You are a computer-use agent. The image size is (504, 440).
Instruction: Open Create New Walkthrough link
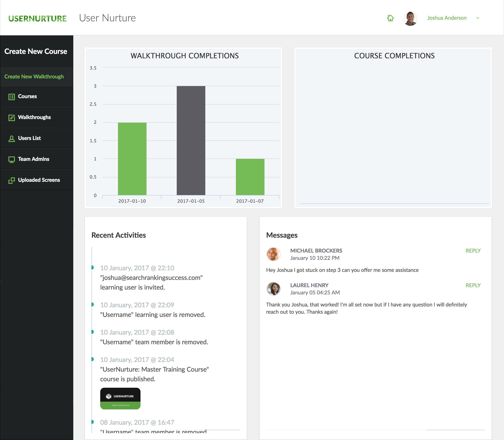point(34,77)
